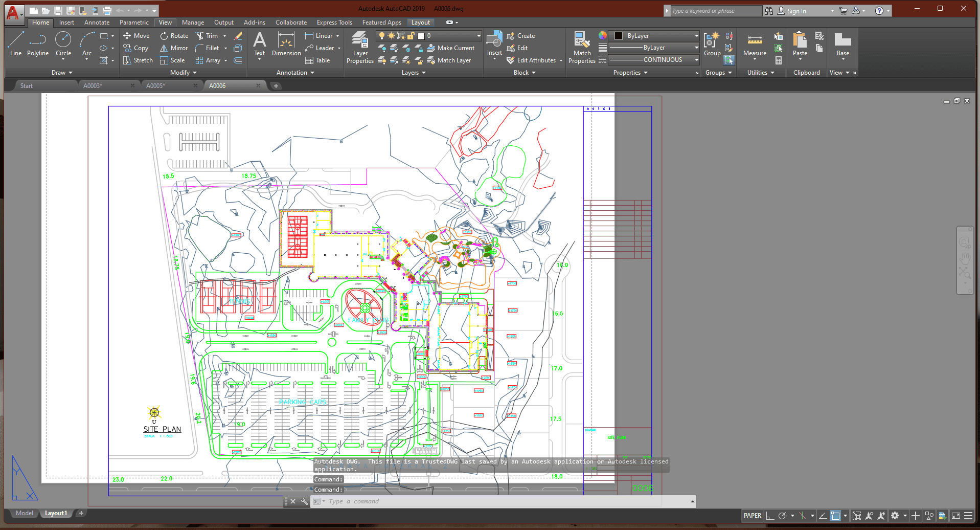Toggle ortho mode in status bar
Viewport: 980px width, 530px height.
(770, 516)
